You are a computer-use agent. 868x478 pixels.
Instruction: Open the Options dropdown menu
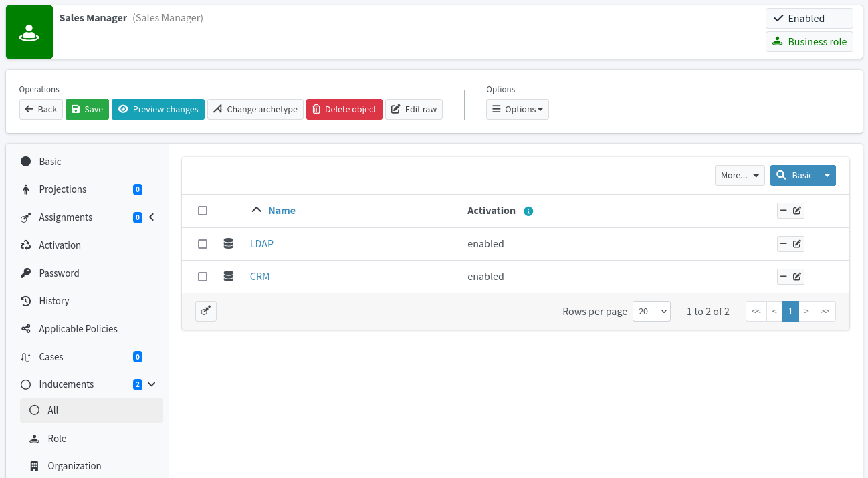517,109
